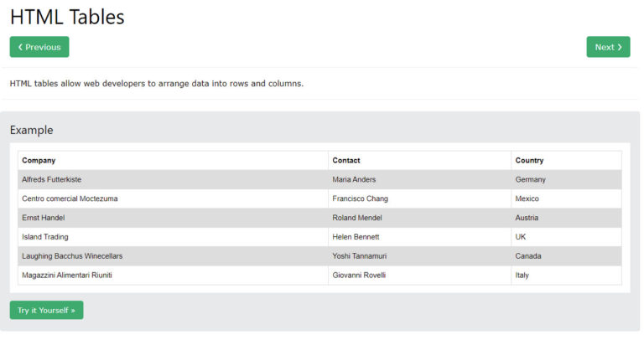Select the Francisco Chang cell
Image resolution: width=644 pixels, height=340 pixels.
point(360,198)
